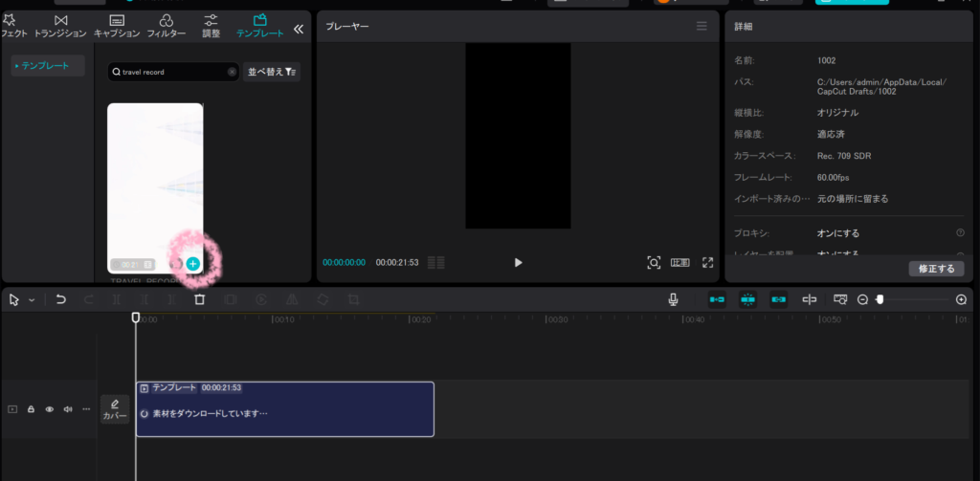The height and width of the screenshot is (481, 980).
Task: Click the プロキシ value オンにする
Action: click(x=838, y=233)
